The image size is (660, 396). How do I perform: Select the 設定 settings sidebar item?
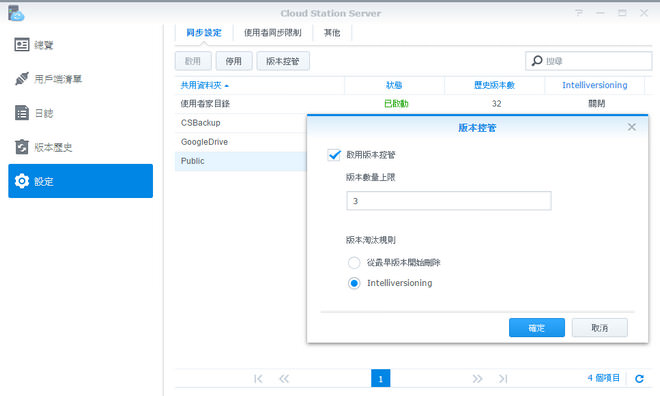tap(80, 181)
